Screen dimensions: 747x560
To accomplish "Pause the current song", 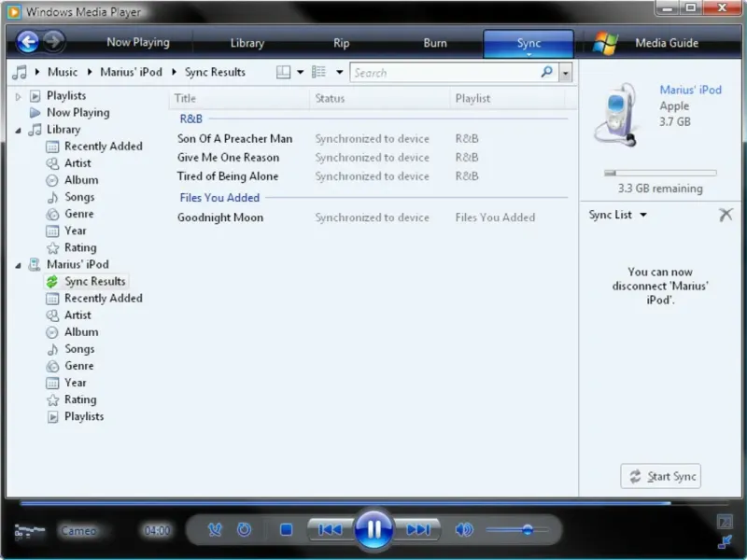I will 374,529.
